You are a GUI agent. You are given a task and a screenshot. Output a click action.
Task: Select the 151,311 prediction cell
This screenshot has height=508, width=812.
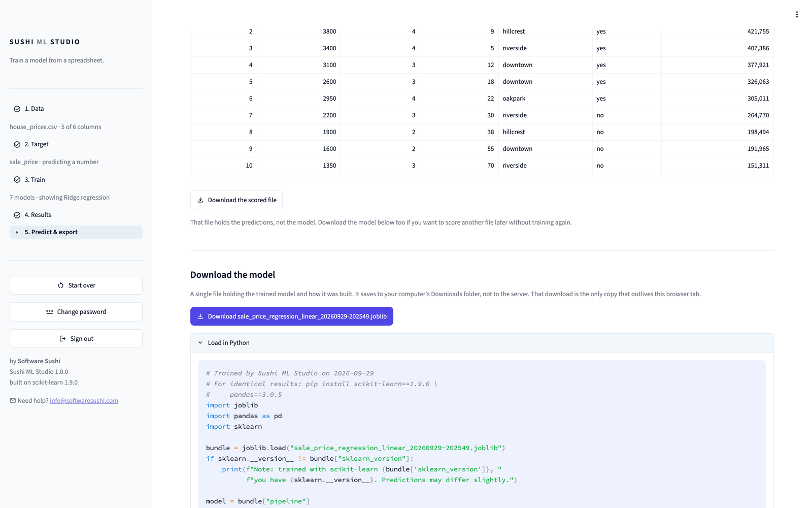pyautogui.click(x=718, y=166)
